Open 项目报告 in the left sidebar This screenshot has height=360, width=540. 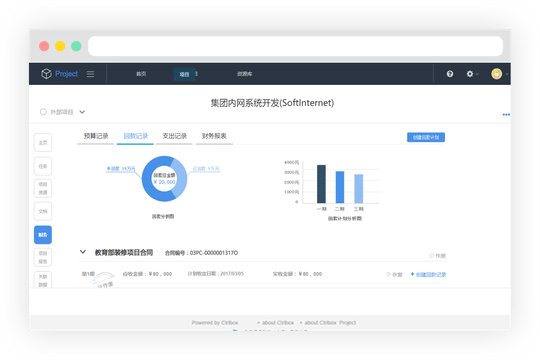pos(43,257)
